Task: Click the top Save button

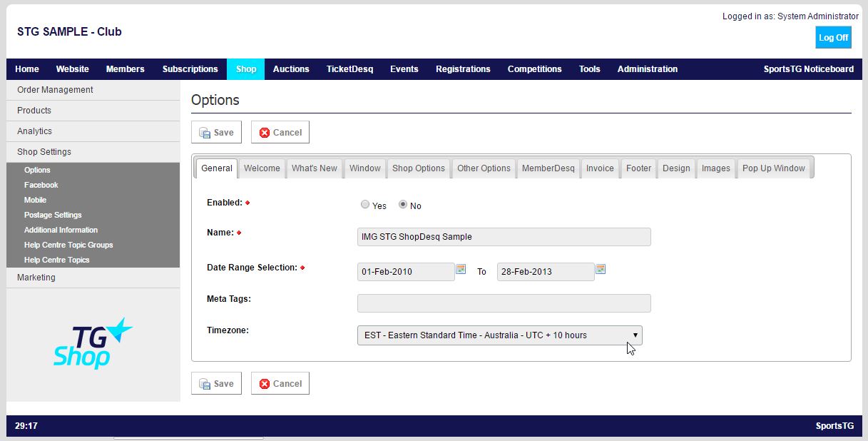Action: (217, 132)
